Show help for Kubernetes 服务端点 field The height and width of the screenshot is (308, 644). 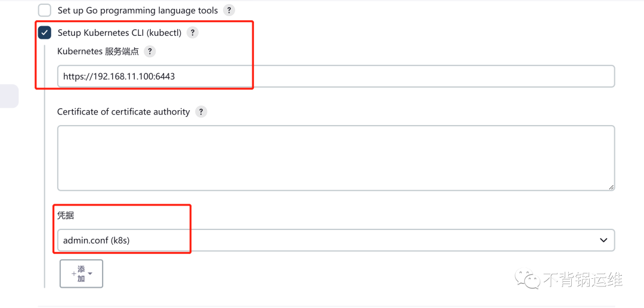(x=150, y=52)
